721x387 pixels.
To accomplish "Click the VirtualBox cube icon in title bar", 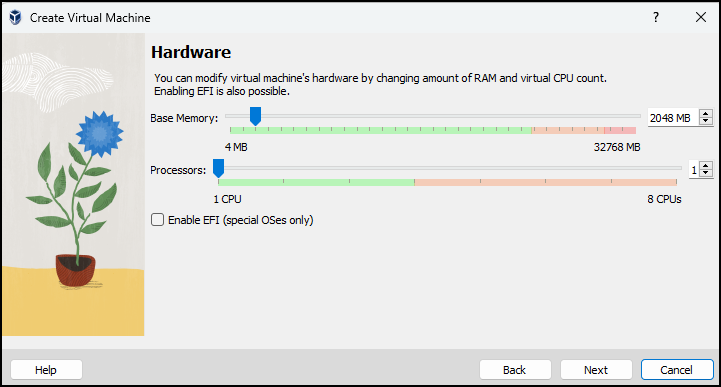I will (x=15, y=17).
